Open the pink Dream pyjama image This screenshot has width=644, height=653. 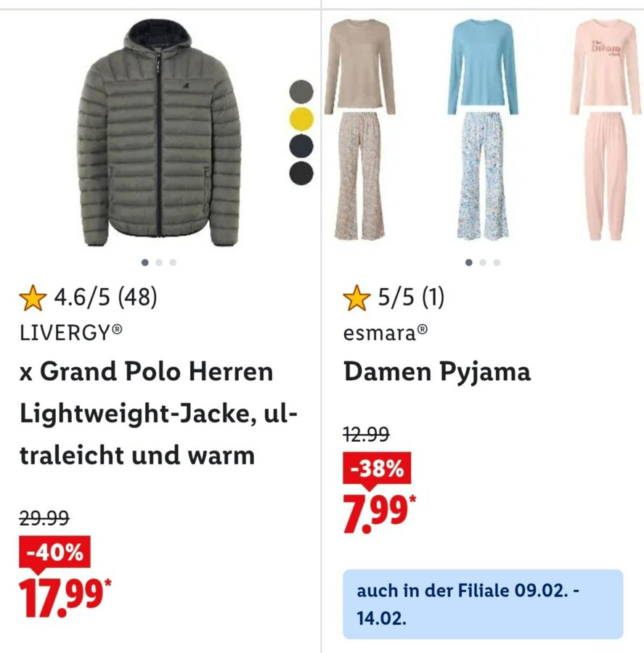(x=606, y=130)
